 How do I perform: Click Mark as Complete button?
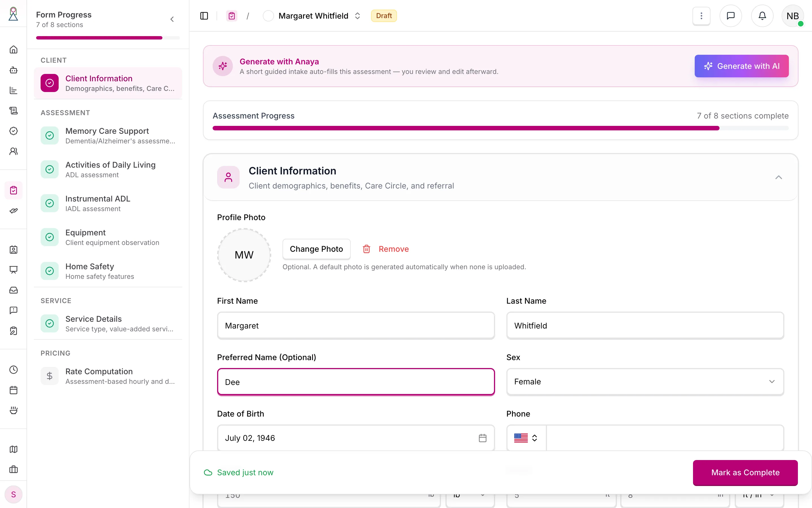pos(745,472)
